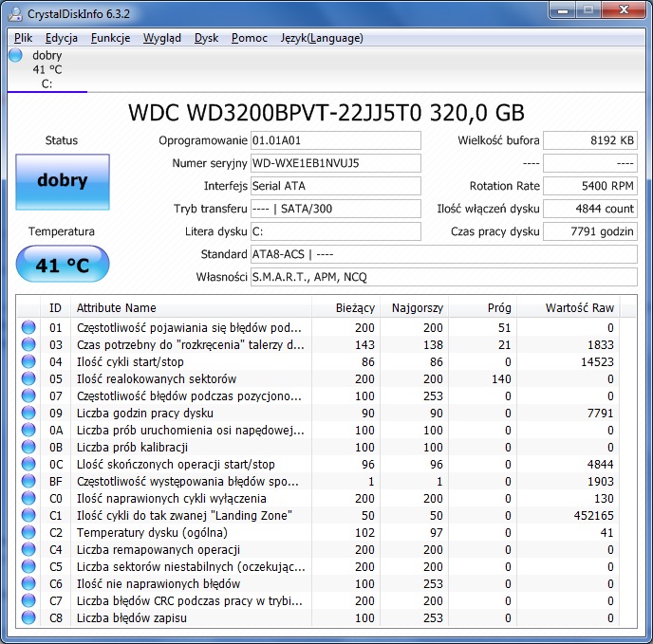Click the status dot for attribute C1
The width and height of the screenshot is (653, 644).
[28, 515]
